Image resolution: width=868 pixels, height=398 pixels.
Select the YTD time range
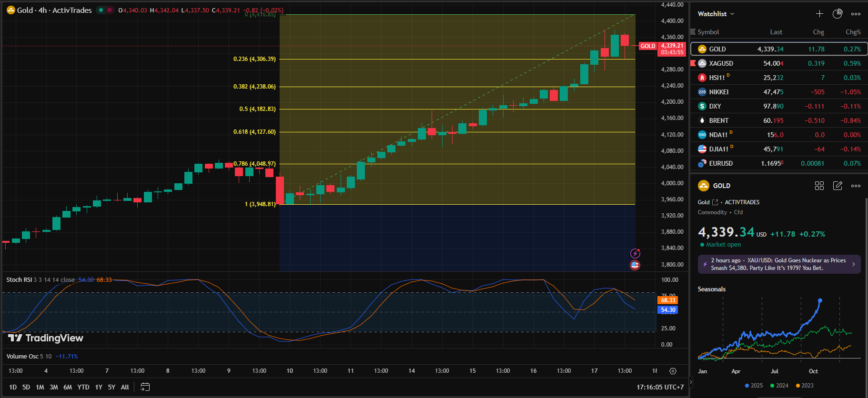click(83, 387)
